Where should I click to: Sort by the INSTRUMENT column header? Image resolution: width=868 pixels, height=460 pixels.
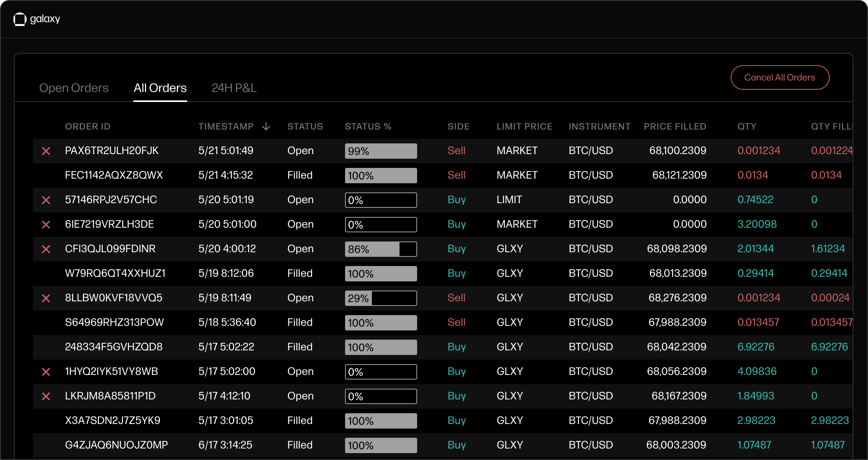(600, 127)
